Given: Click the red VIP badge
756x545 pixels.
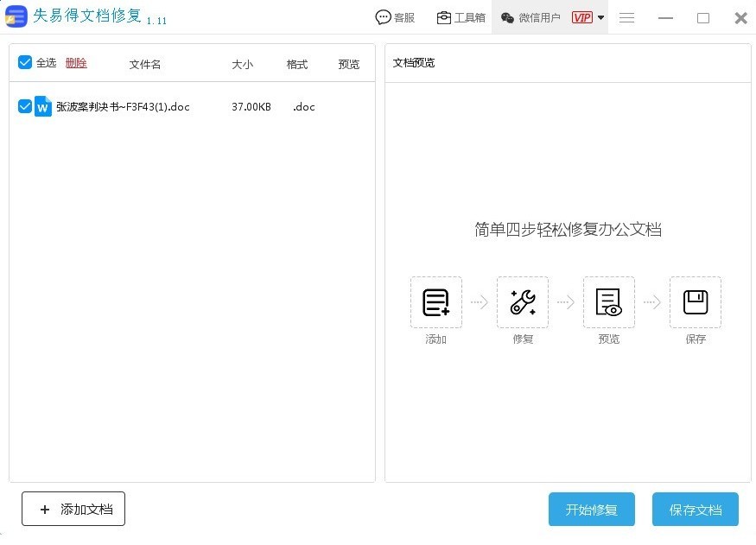Looking at the screenshot, I should [x=582, y=18].
